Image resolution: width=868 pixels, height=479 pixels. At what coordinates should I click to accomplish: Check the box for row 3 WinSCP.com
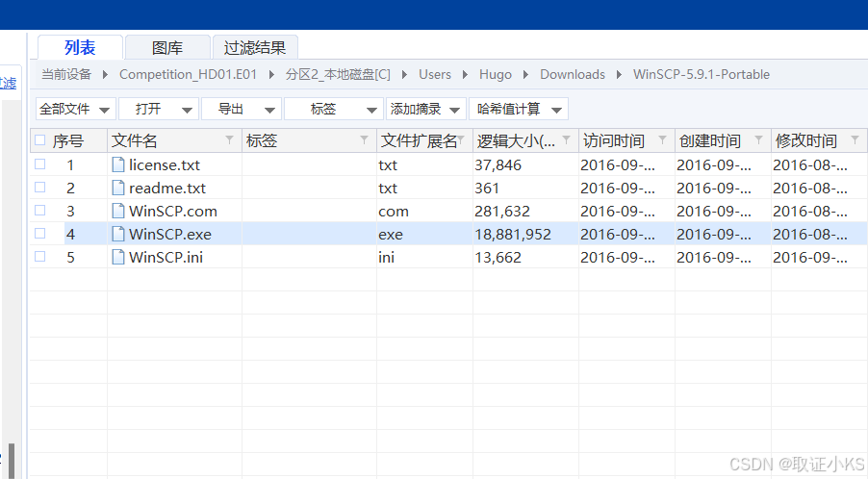39,211
